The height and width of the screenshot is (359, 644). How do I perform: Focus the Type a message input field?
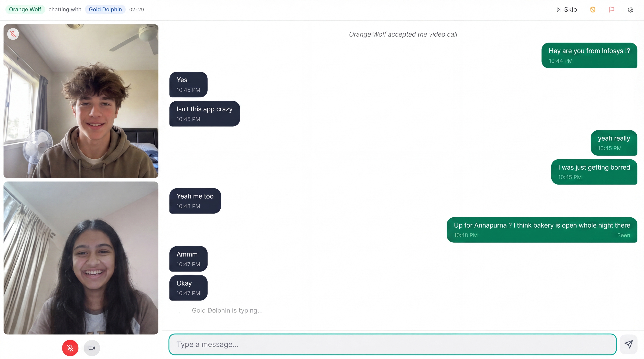pos(393,344)
